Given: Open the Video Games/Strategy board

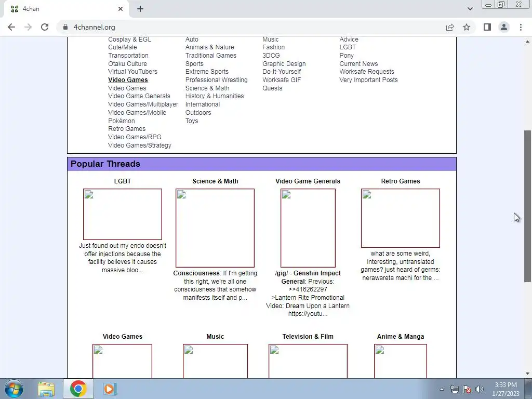Looking at the screenshot, I should (139, 145).
